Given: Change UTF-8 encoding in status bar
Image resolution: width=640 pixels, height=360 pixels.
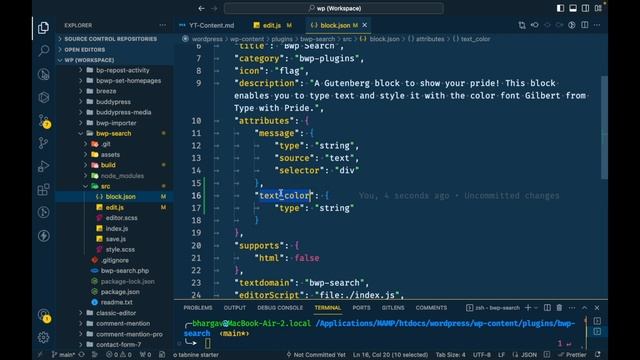Looking at the screenshot, I should tap(482, 355).
